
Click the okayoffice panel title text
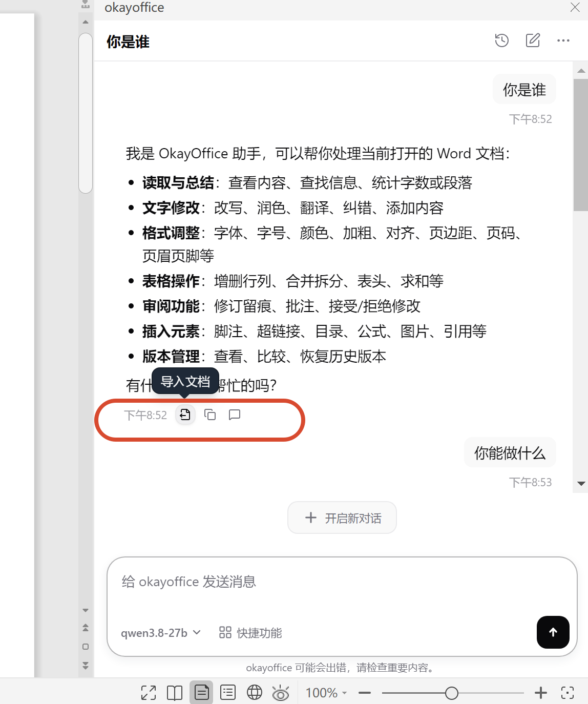(134, 8)
